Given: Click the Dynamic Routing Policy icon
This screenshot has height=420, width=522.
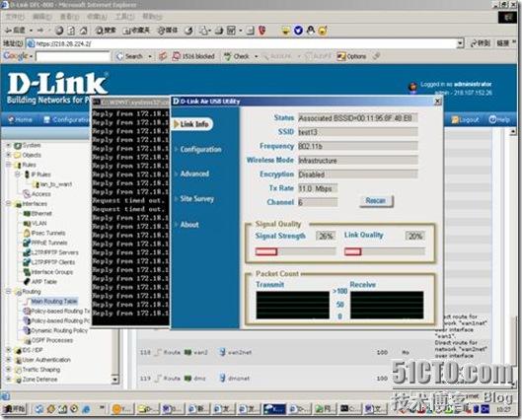Looking at the screenshot, I should [27, 330].
